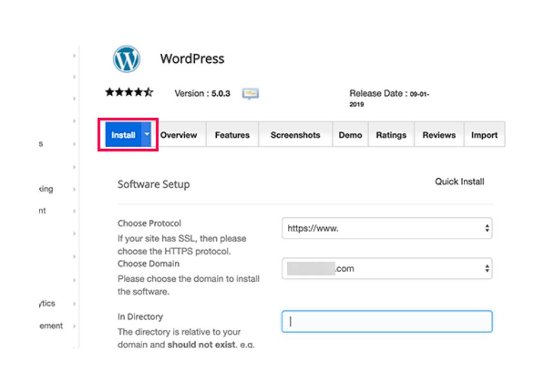Click the In Directory label
560x392 pixels.
click(140, 316)
